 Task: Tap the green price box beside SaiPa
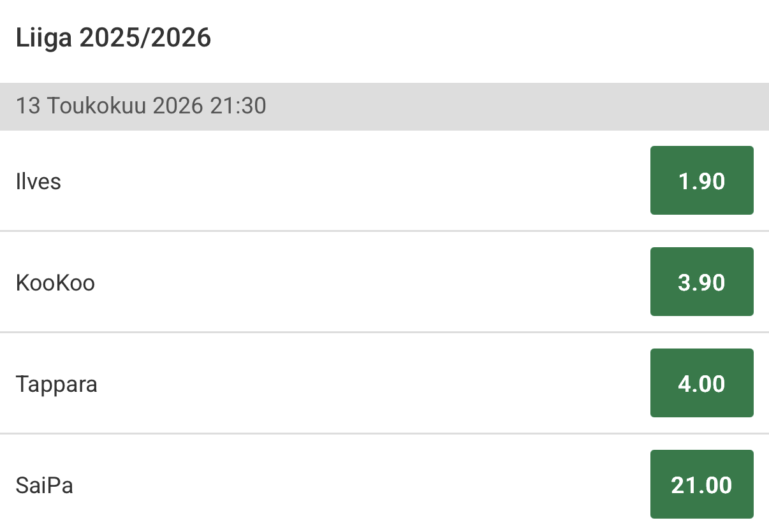click(x=701, y=484)
